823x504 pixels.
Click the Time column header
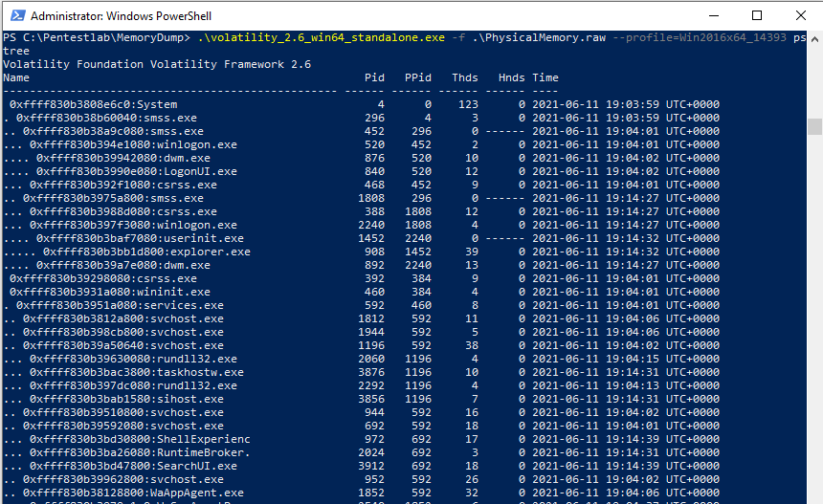[545, 77]
